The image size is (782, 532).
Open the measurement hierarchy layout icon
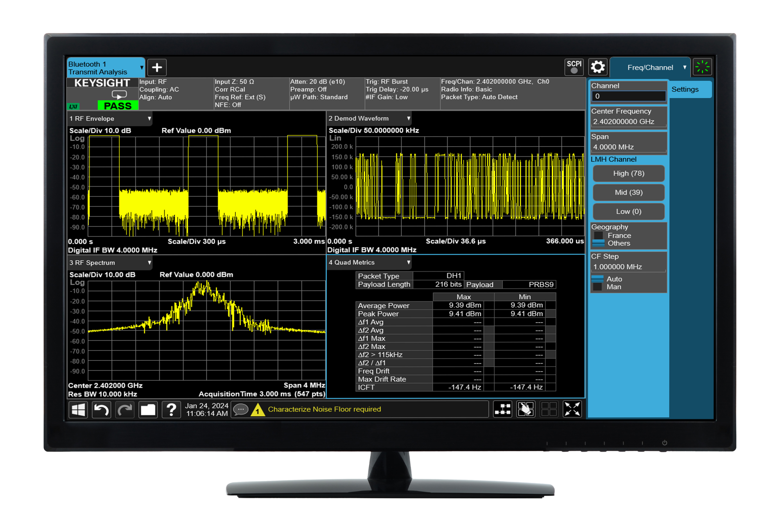click(502, 409)
